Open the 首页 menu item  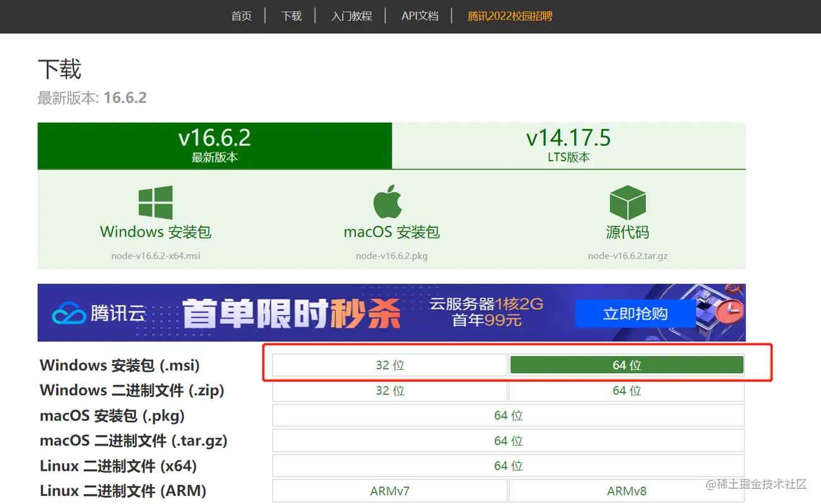coord(242,16)
